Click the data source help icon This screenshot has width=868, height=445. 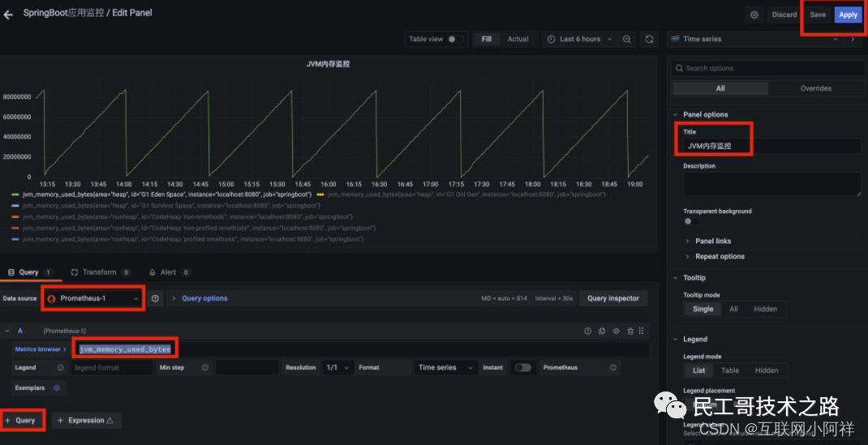[x=156, y=298]
